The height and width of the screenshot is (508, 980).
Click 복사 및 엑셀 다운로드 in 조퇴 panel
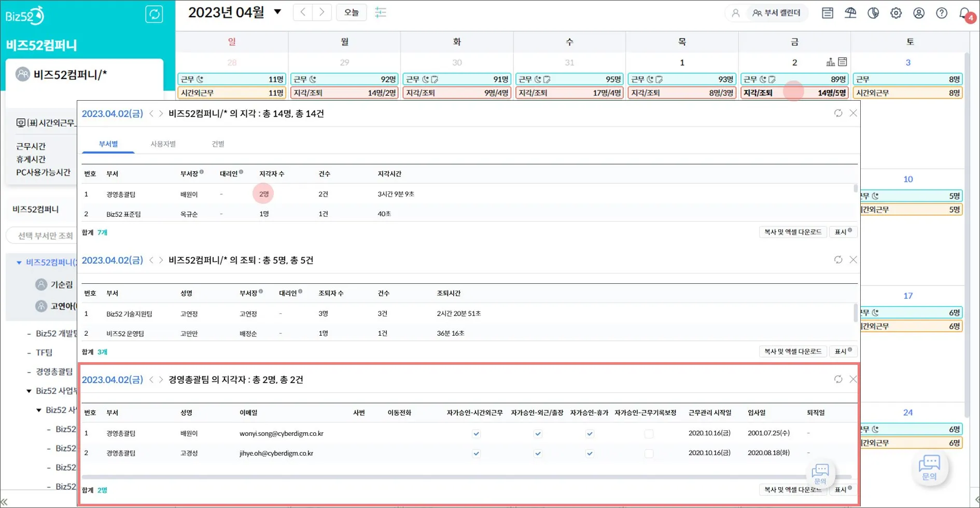793,351
